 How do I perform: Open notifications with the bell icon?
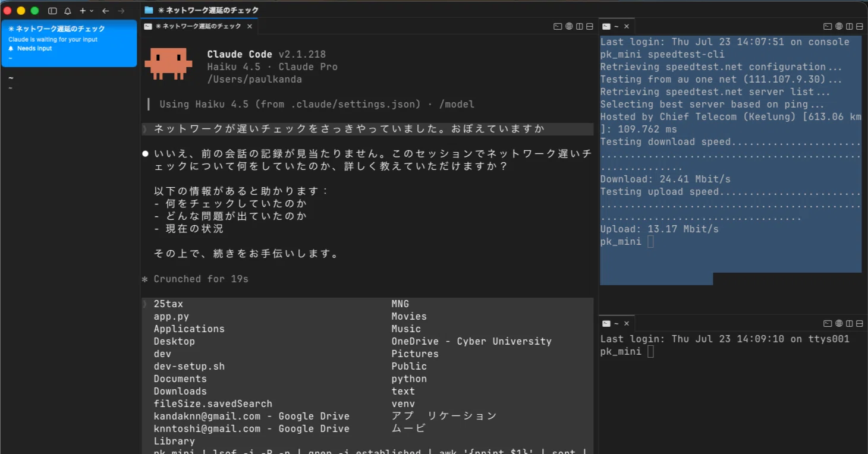pyautogui.click(x=68, y=11)
